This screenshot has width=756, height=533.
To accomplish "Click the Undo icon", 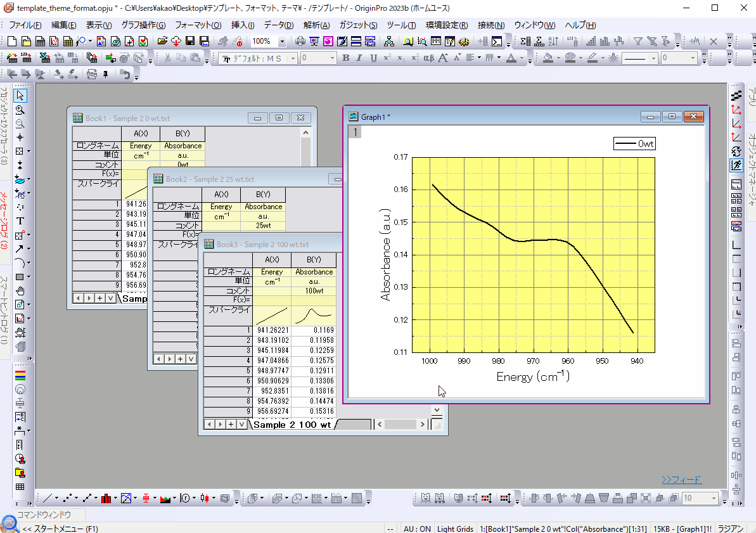I will tap(125, 74).
